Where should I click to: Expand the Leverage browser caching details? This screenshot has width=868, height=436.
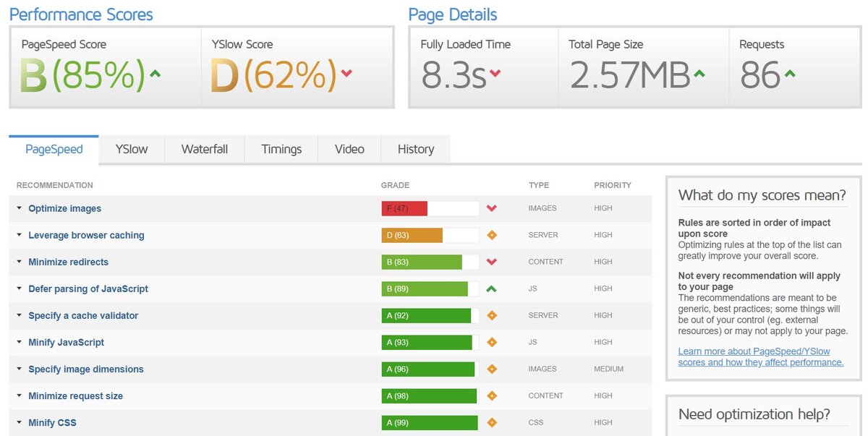coord(86,234)
